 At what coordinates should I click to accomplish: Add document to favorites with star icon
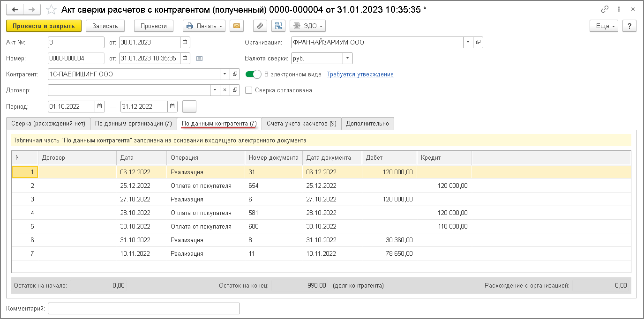pos(52,10)
